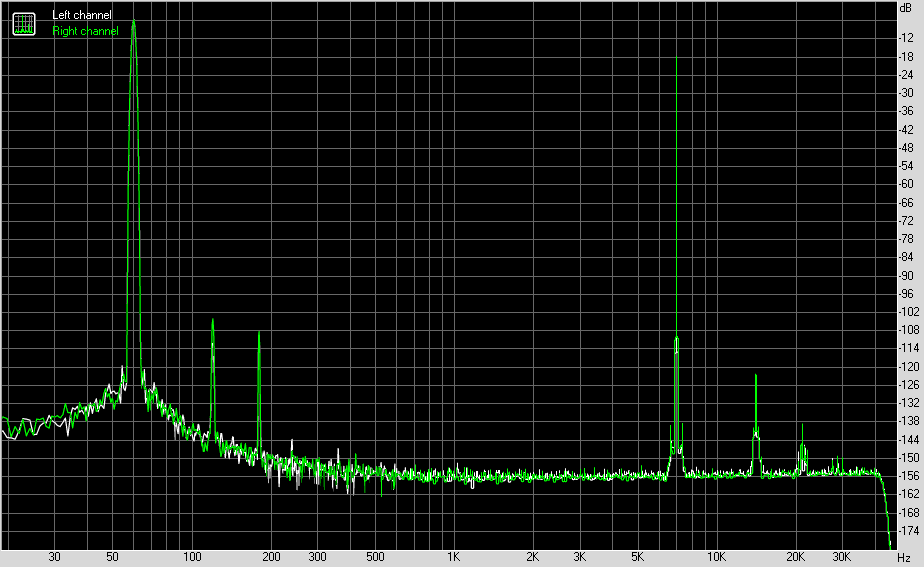The width and height of the screenshot is (924, 567).
Task: Click the 100 frequency axis label
Action: click(x=192, y=557)
